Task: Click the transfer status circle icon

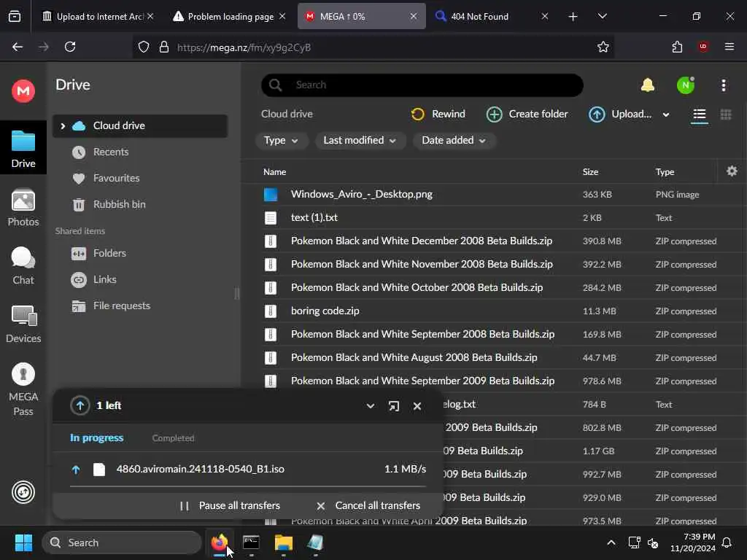Action: [x=23, y=492]
